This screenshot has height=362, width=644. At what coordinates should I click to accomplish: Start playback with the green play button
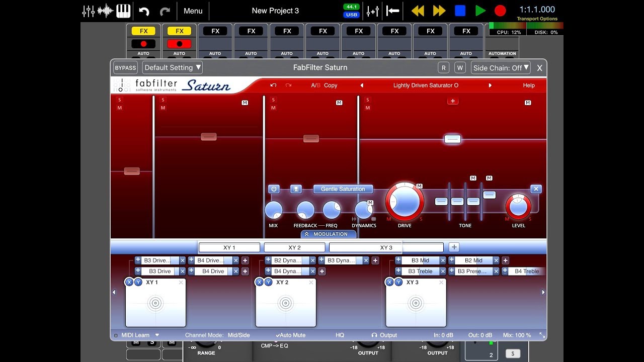[480, 11]
